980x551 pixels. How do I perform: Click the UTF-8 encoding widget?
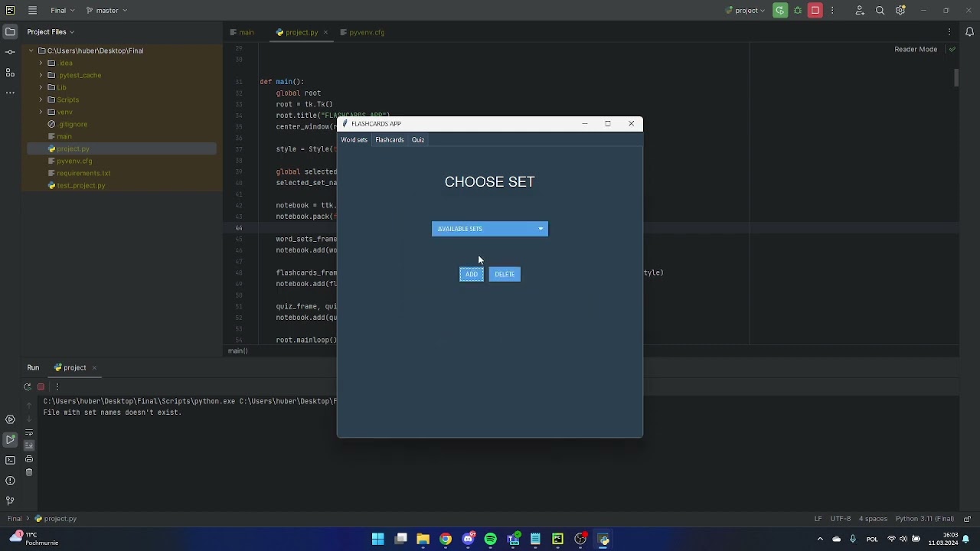[x=841, y=519]
